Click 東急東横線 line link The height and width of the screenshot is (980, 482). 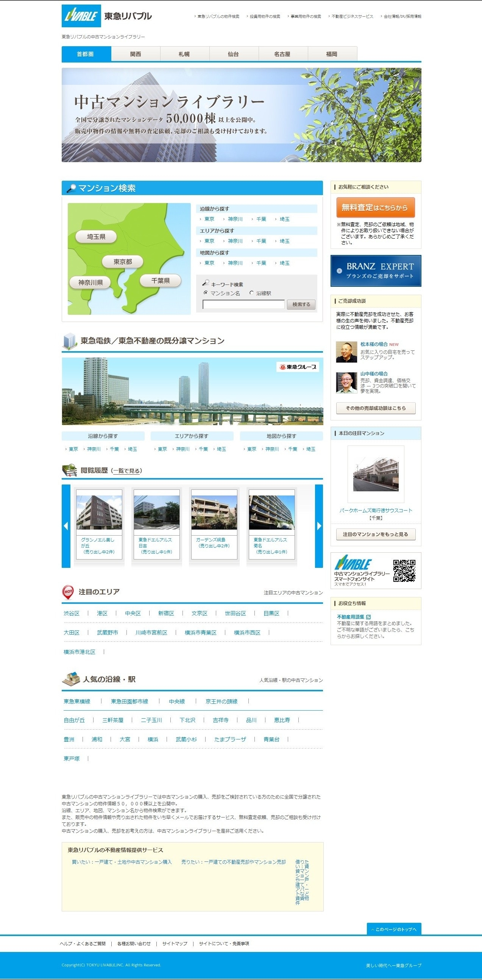(x=77, y=702)
